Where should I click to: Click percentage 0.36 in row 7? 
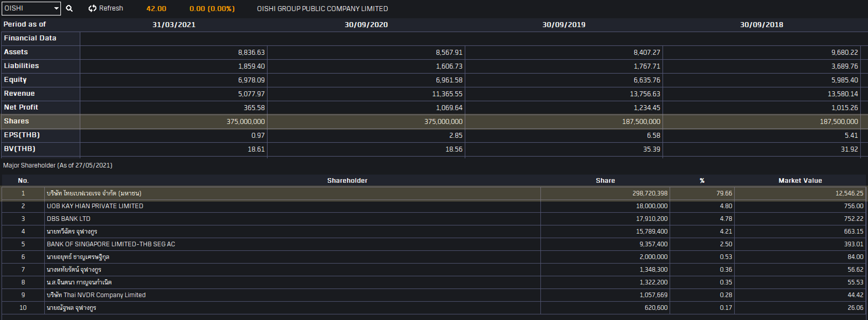[726, 270]
